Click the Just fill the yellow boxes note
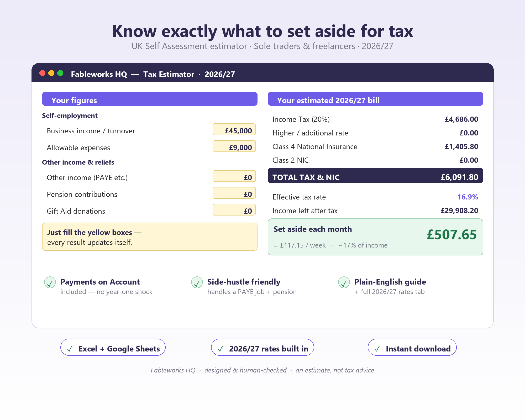The height and width of the screenshot is (420, 525). 150,237
